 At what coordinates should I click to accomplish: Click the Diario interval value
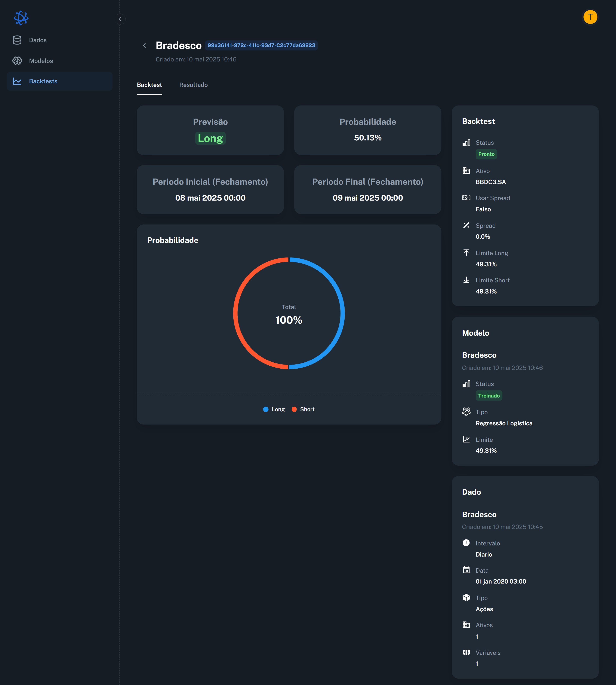[484, 554]
